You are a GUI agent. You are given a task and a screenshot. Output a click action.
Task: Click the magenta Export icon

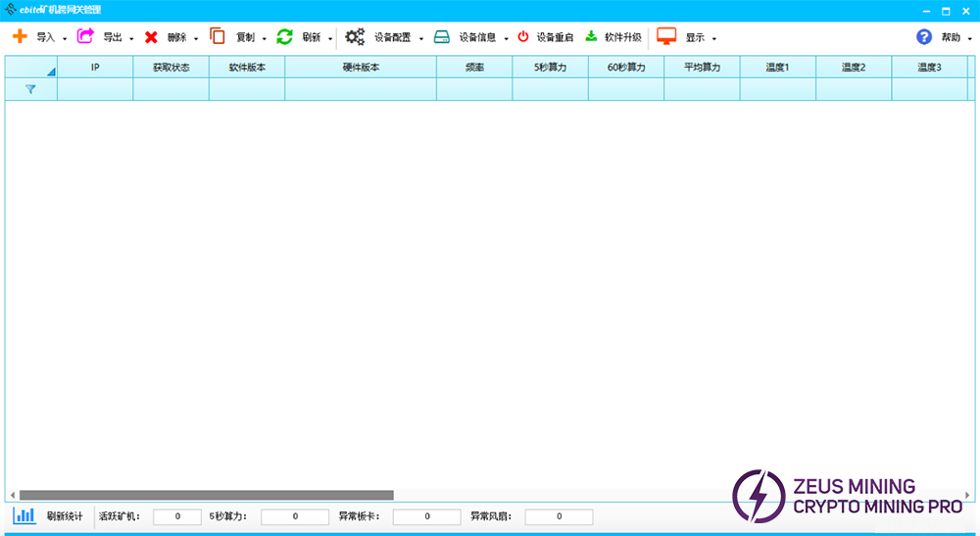85,36
